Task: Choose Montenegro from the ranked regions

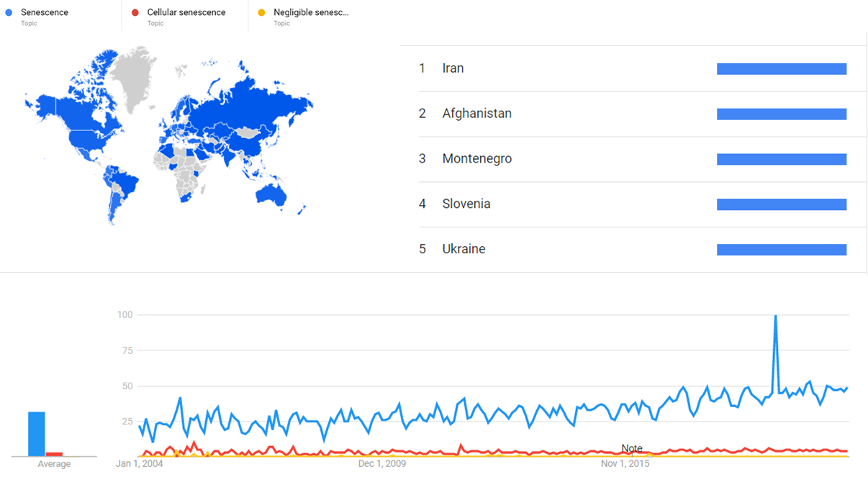Action: [x=476, y=159]
